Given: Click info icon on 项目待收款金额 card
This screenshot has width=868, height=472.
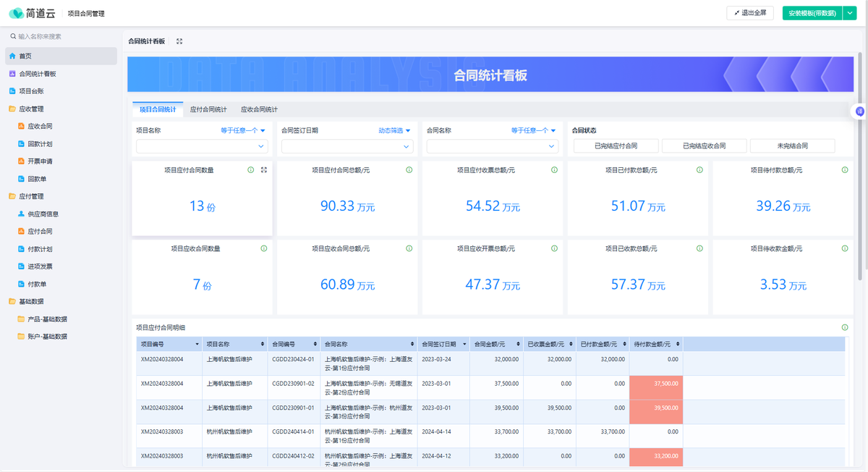Looking at the screenshot, I should coord(845,248).
